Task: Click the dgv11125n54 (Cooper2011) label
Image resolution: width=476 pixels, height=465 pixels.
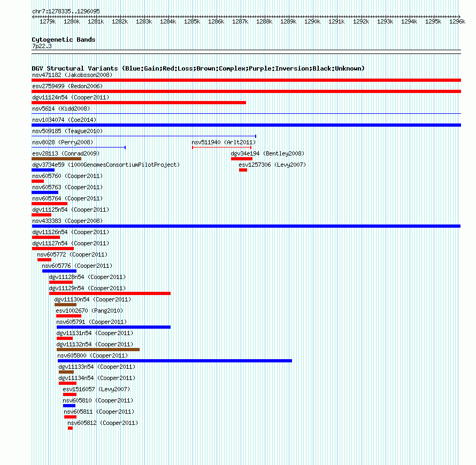Action: pos(71,210)
